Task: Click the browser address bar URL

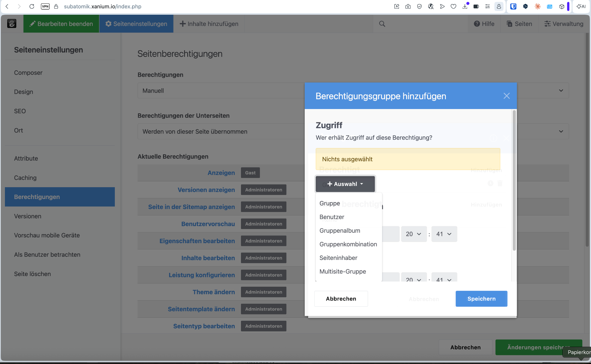Action: (x=102, y=6)
